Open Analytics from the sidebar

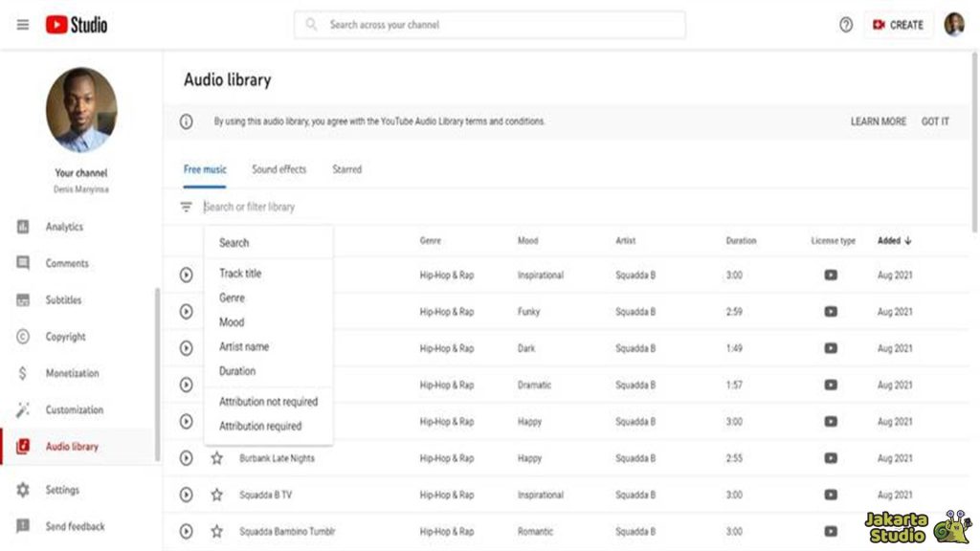pyautogui.click(x=64, y=227)
